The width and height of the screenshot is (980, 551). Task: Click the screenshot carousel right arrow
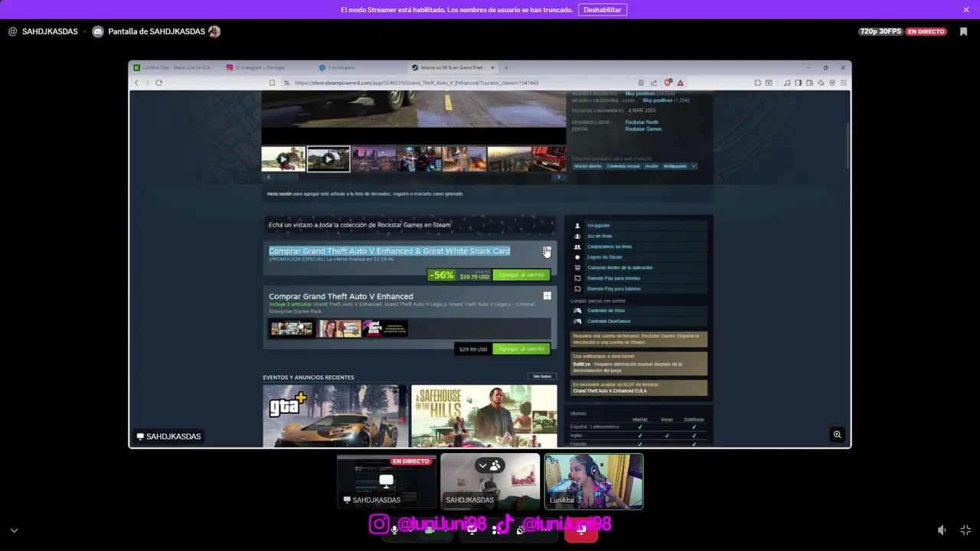(x=559, y=177)
